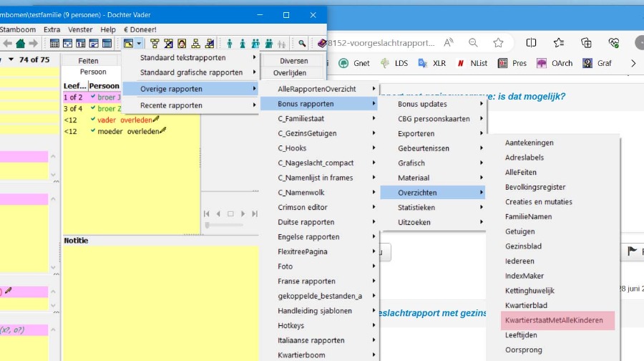Viewport: 644px width, 361px height.
Task: Select KwartierstaatMetAlleKinderen report
Action: click(553, 320)
